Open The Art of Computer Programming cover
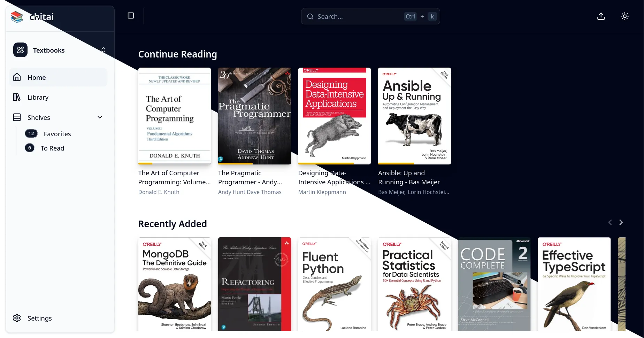 175,116
